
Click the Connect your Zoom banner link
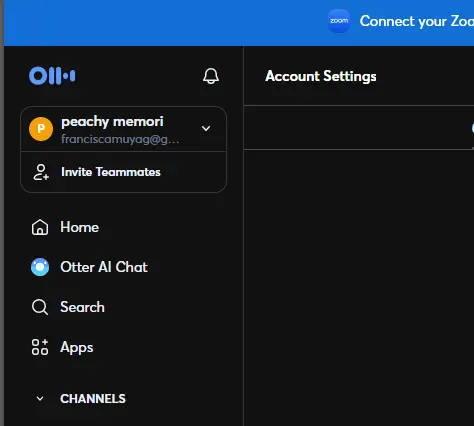[x=417, y=21]
